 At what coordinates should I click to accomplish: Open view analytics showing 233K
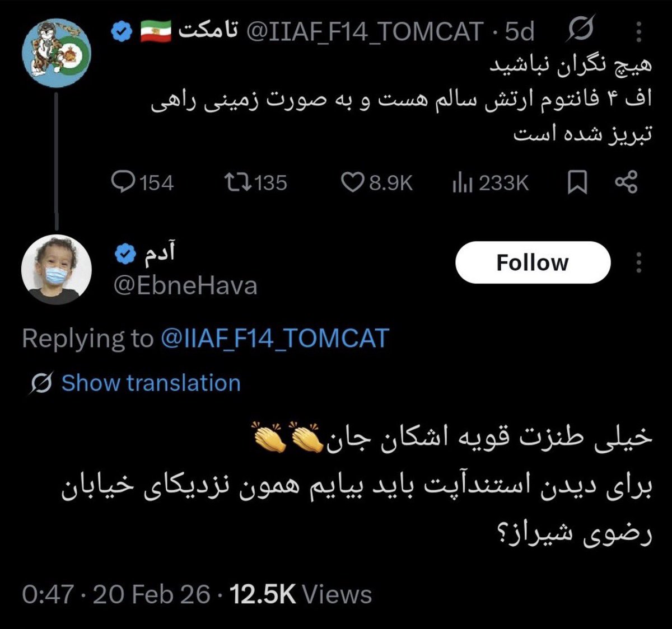click(x=463, y=183)
